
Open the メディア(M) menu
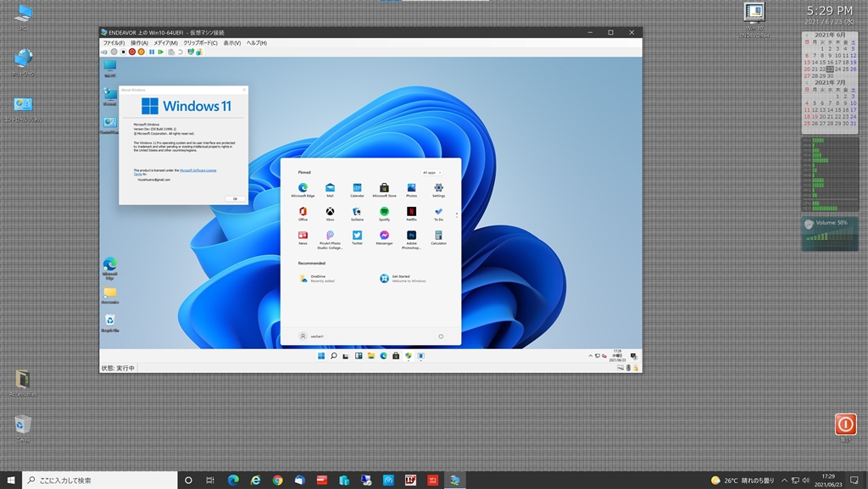[x=165, y=42]
